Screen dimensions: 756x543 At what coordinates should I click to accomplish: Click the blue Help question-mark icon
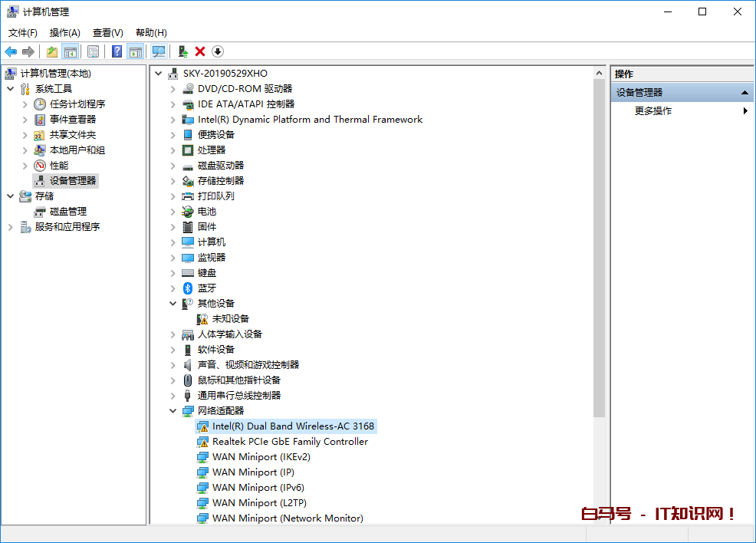click(117, 51)
